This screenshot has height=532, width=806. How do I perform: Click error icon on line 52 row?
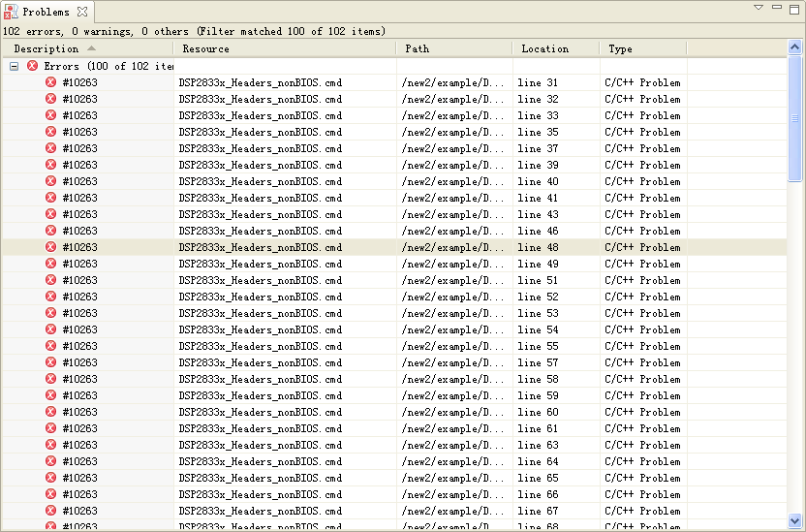point(51,297)
